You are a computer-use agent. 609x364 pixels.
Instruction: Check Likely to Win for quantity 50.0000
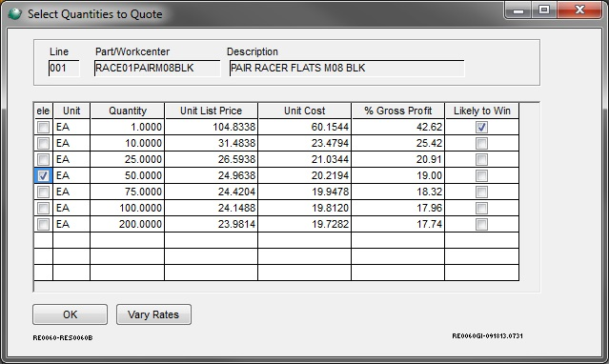tap(481, 175)
